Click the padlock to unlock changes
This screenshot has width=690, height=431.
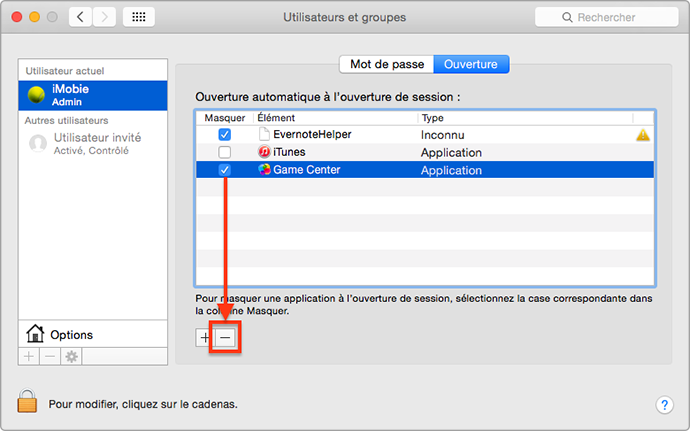(x=27, y=400)
